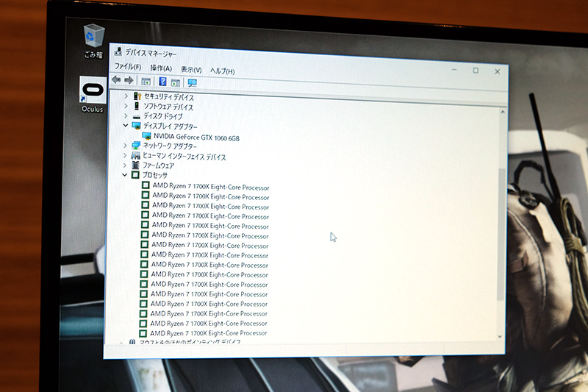Expand the セキュリティ デバイス node
588x392 pixels.
click(x=126, y=96)
